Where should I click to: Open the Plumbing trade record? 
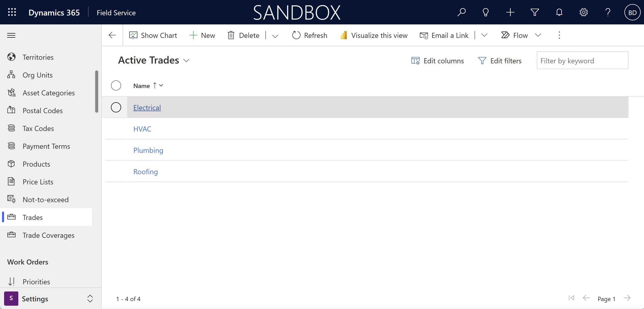(x=148, y=150)
